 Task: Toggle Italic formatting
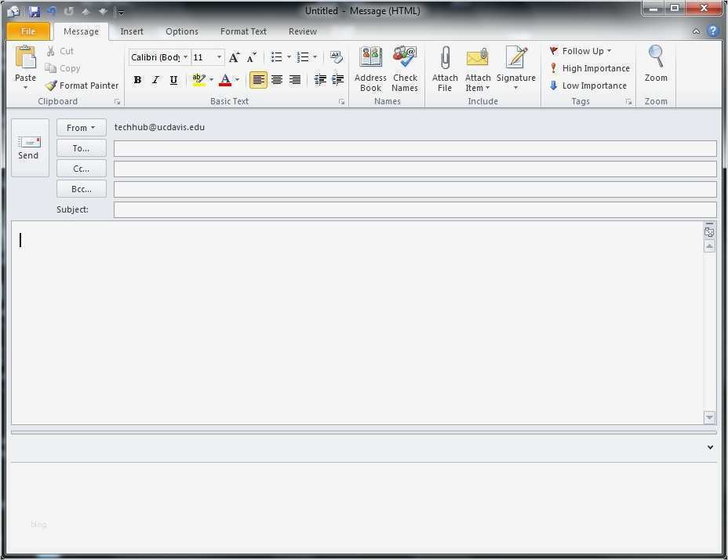point(155,80)
